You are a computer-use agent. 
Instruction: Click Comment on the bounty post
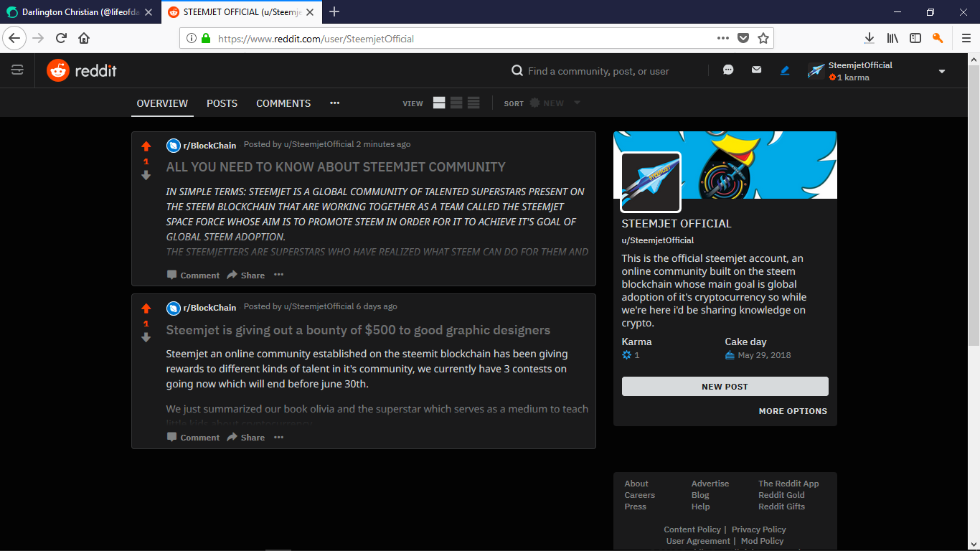tap(193, 438)
